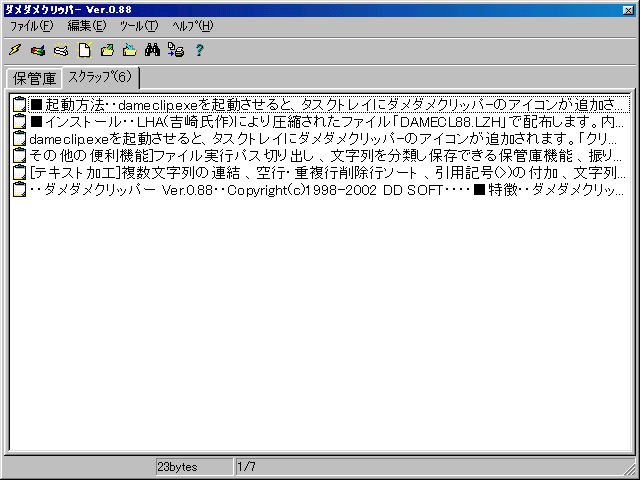Select the row containing Copyright(c)1998-2002 DD SOFT
This screenshot has width=640, height=480.
[327, 190]
